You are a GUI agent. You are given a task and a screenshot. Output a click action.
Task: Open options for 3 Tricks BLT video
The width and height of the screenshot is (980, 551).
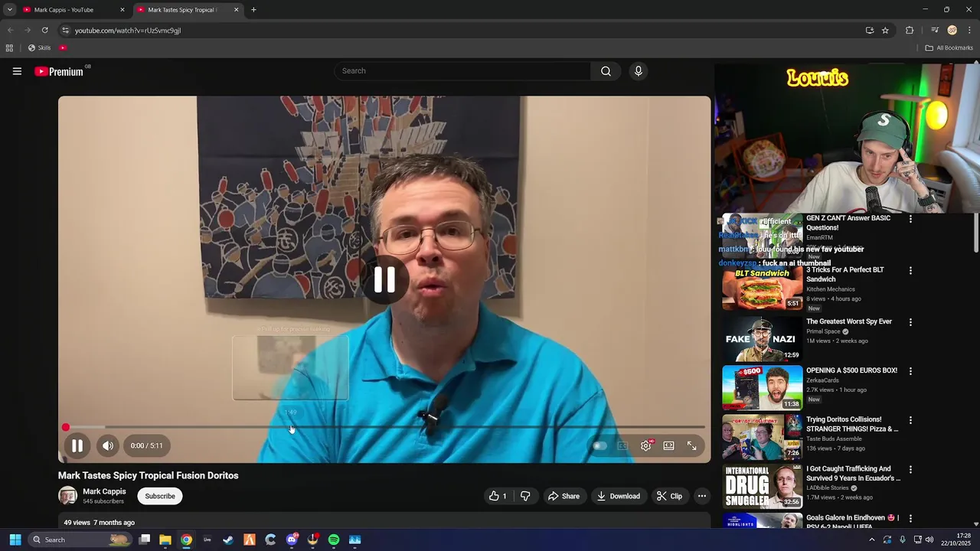tap(910, 271)
